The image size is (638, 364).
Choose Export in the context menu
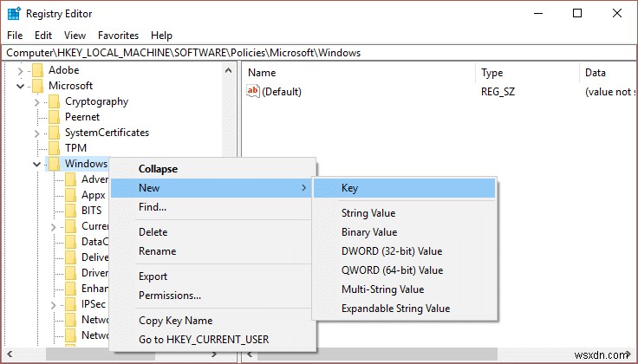point(212,276)
